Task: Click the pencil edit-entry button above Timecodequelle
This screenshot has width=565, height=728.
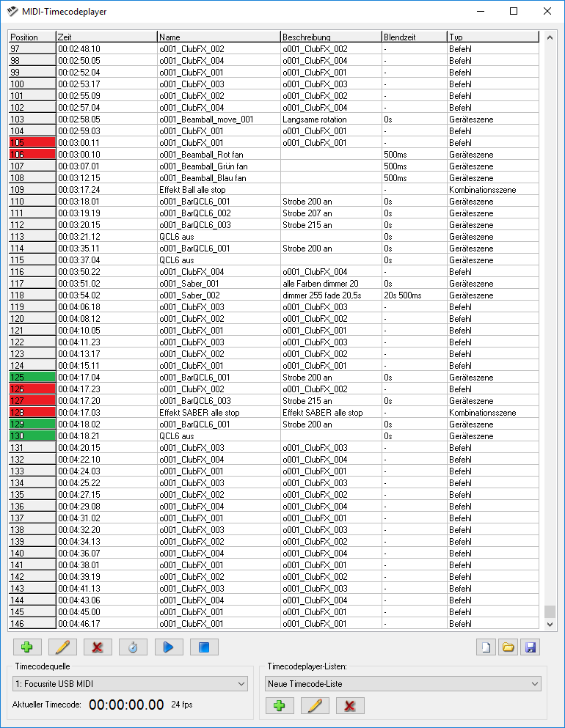Action: click(62, 647)
